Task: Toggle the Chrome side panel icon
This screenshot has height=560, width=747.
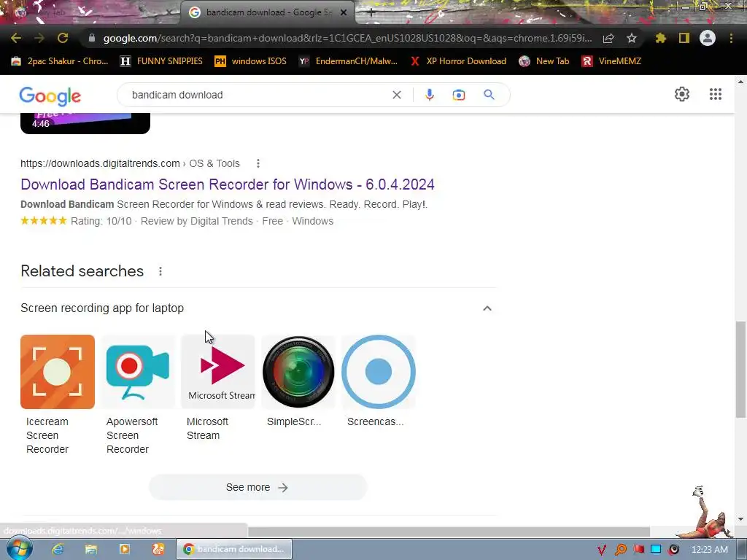Action: pyautogui.click(x=684, y=38)
